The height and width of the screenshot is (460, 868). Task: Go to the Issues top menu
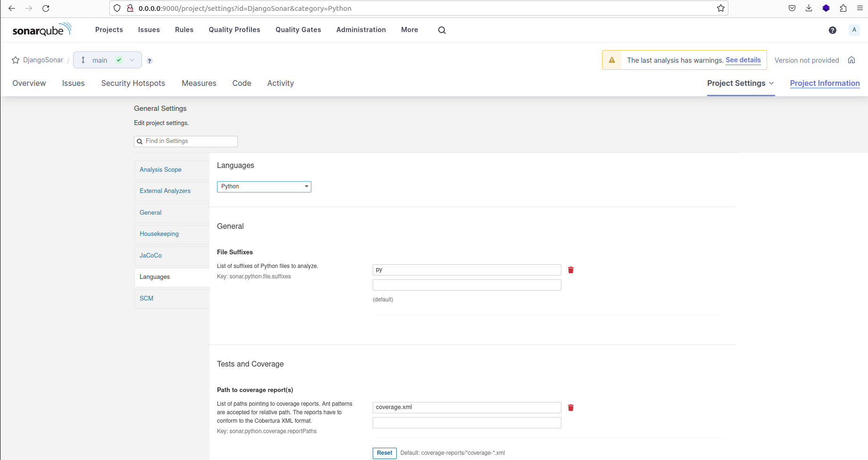click(x=149, y=30)
